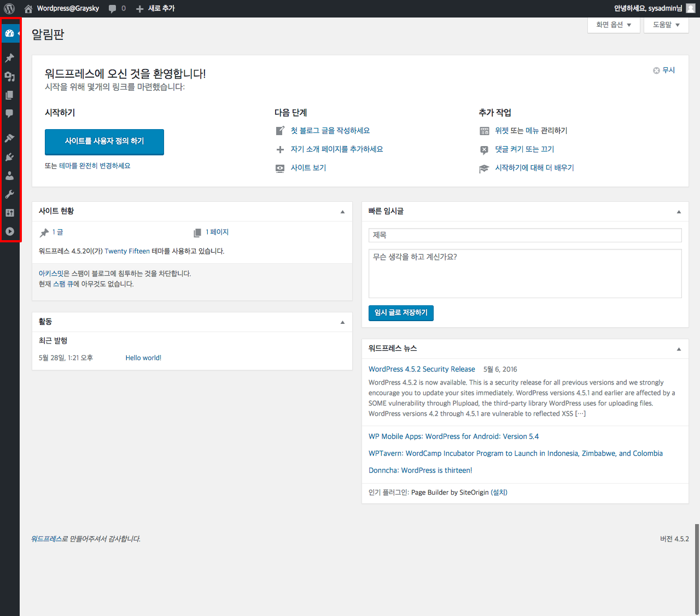Image resolution: width=700 pixels, height=616 pixels.
Task: Expand the collapsed sidebar menu via arrow icon
Action: [x=9, y=231]
